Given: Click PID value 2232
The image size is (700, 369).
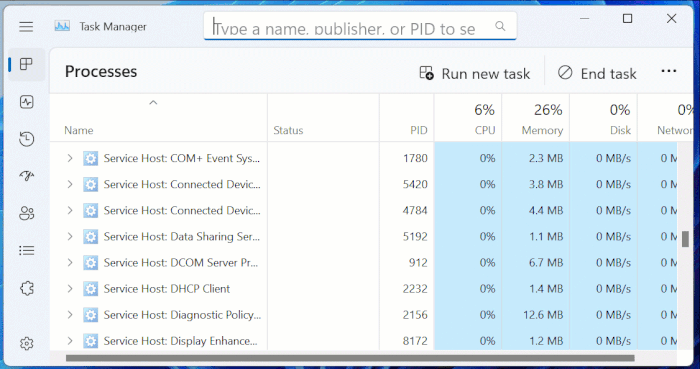Looking at the screenshot, I should (x=415, y=289).
